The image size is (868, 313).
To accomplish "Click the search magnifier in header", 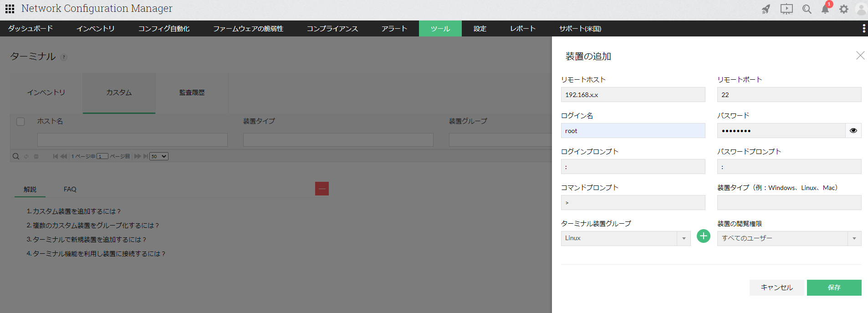I will [x=807, y=9].
